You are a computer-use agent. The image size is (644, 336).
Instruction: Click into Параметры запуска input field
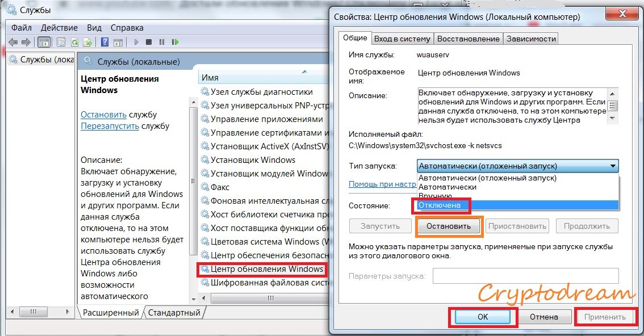(526, 276)
